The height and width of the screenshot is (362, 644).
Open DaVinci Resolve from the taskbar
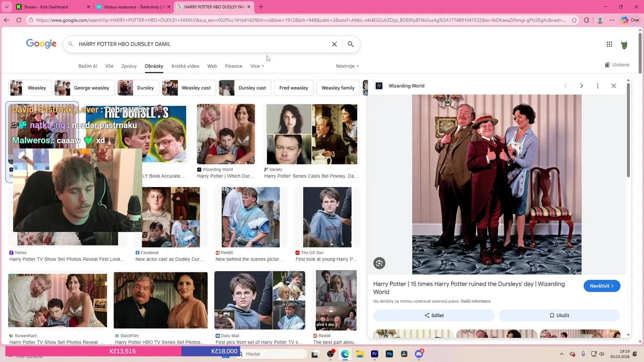coord(404,354)
